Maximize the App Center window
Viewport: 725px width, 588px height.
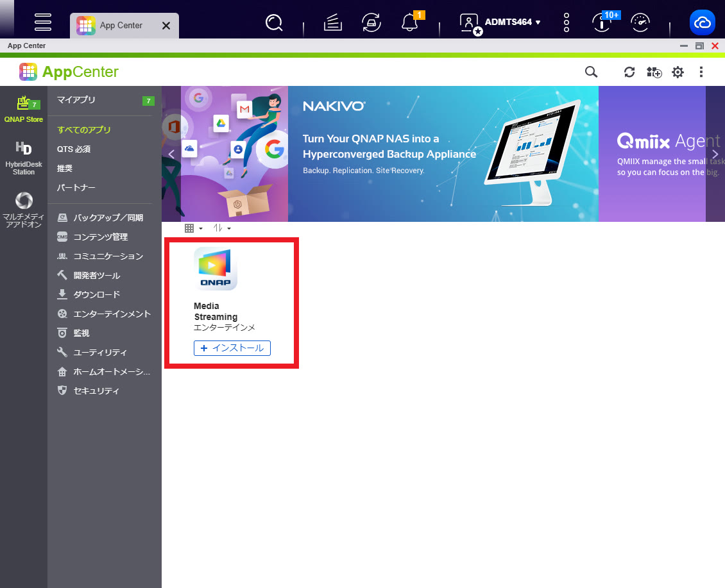pos(699,46)
